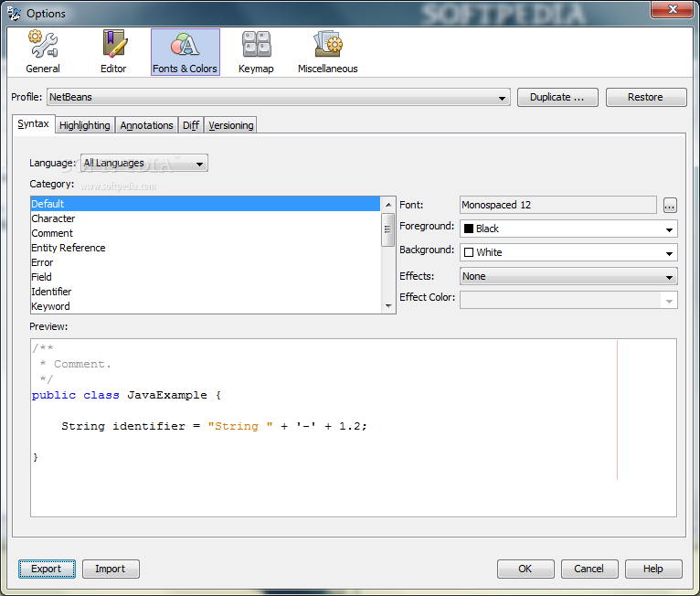Switch to the Annotations tab
This screenshot has width=700, height=596.
click(146, 125)
